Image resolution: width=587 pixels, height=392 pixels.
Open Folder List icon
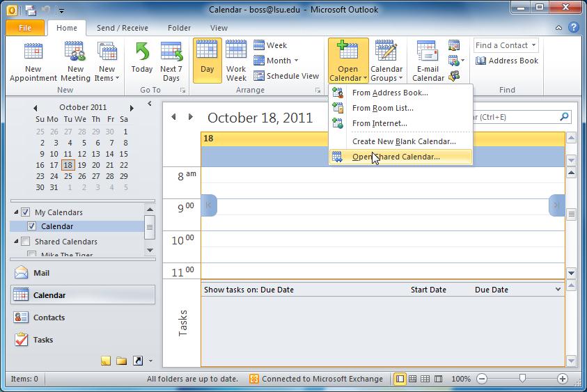pos(121,361)
